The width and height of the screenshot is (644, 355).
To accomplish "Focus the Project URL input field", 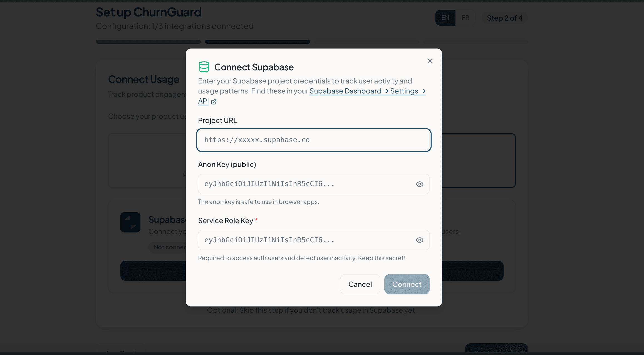I will tap(314, 140).
